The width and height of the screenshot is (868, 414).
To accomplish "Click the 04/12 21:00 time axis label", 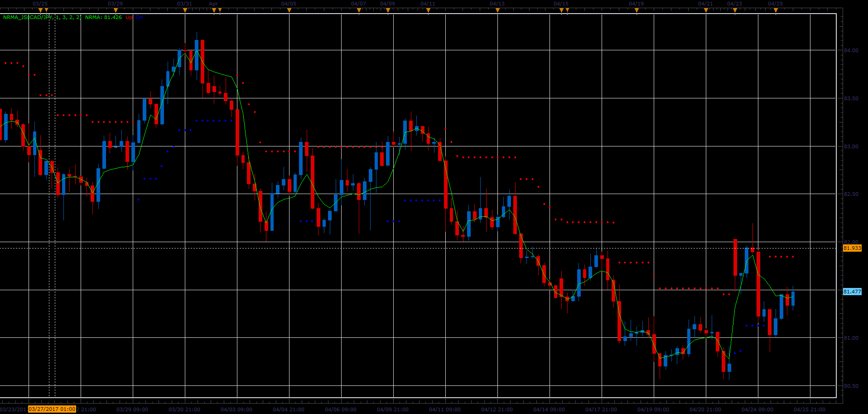I will pos(497,409).
